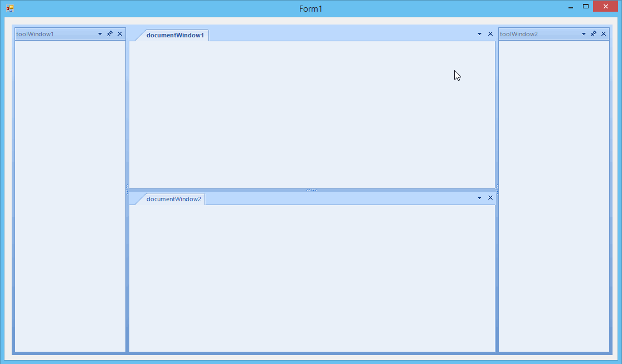
Task: Close toolWindow2 panel
Action: point(604,34)
